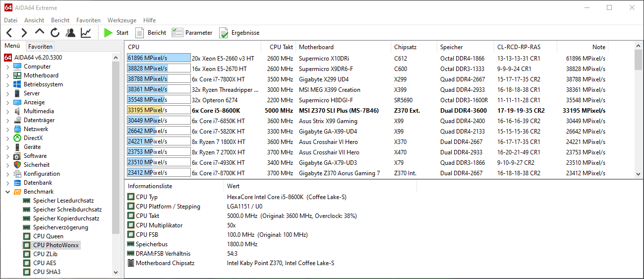The height and width of the screenshot is (279, 644).
Task: Open the Werkzeuge menu
Action: pos(122,20)
